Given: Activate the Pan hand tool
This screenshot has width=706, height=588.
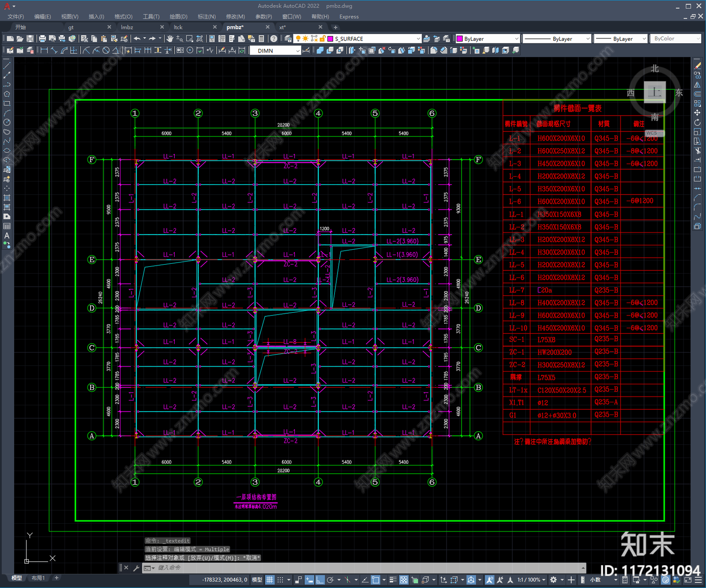Looking at the screenshot, I should pyautogui.click(x=170, y=39).
